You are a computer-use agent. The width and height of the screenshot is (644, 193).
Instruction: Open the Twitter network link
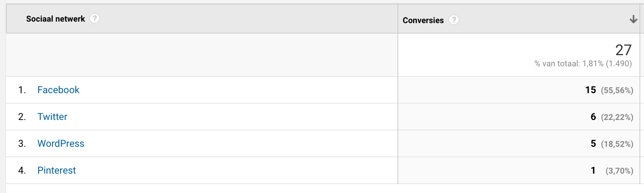click(52, 117)
